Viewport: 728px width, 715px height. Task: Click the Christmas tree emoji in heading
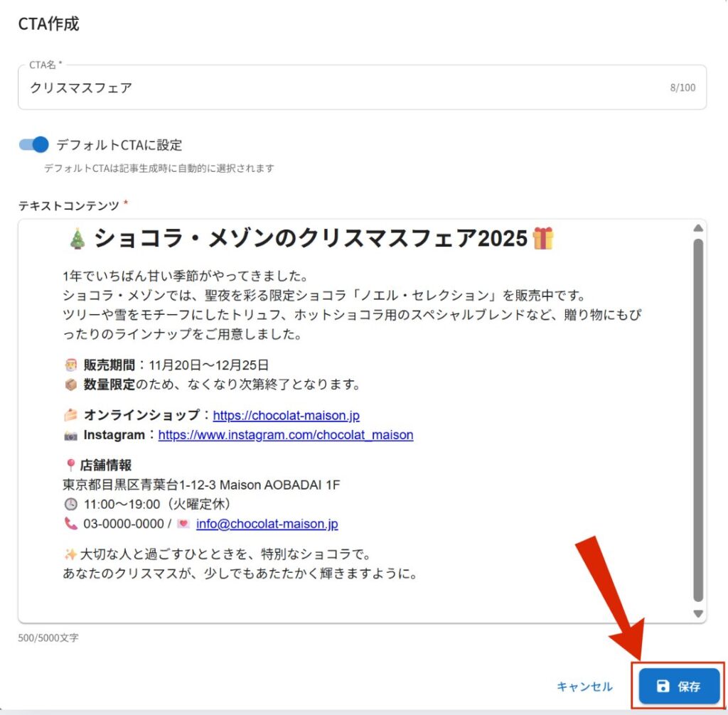pos(77,240)
